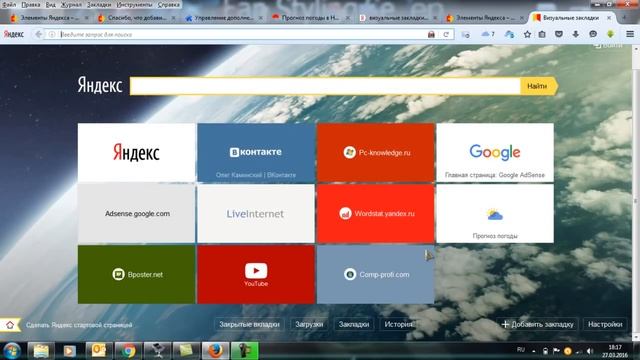Open the Google AdSense bookmark tile
640x360 pixels.
coord(495,152)
